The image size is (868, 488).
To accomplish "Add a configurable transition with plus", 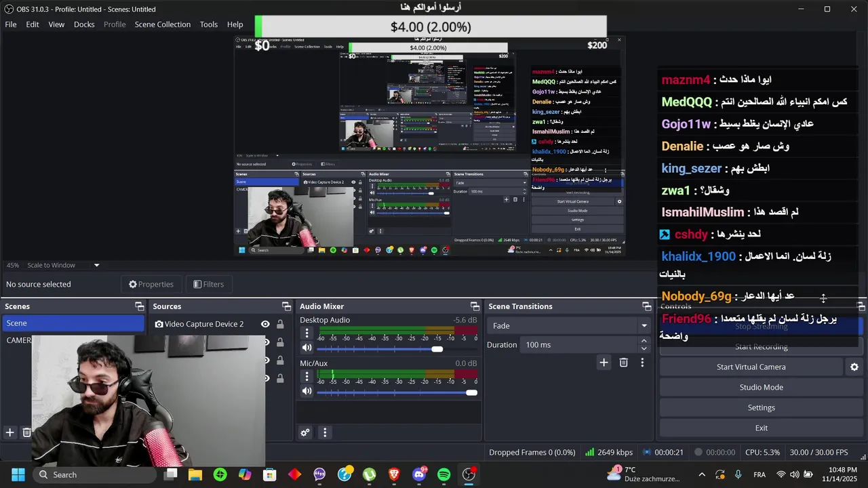I will click(x=604, y=363).
